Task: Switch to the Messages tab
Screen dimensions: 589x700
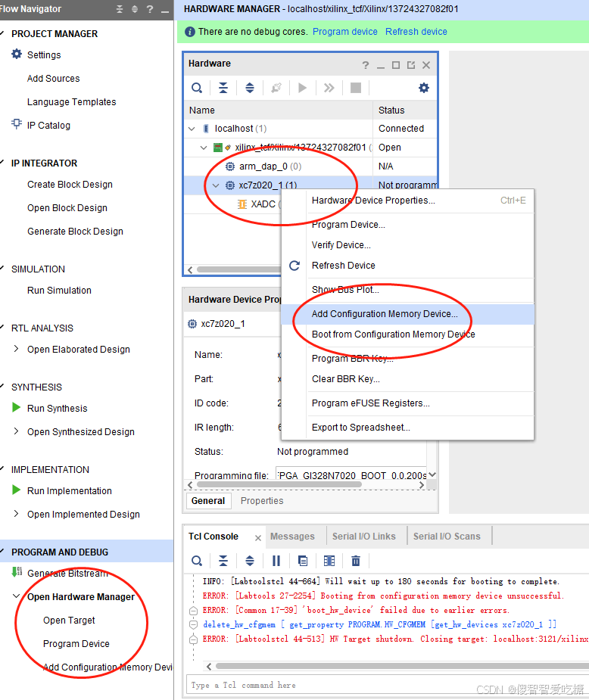Action: (x=292, y=536)
